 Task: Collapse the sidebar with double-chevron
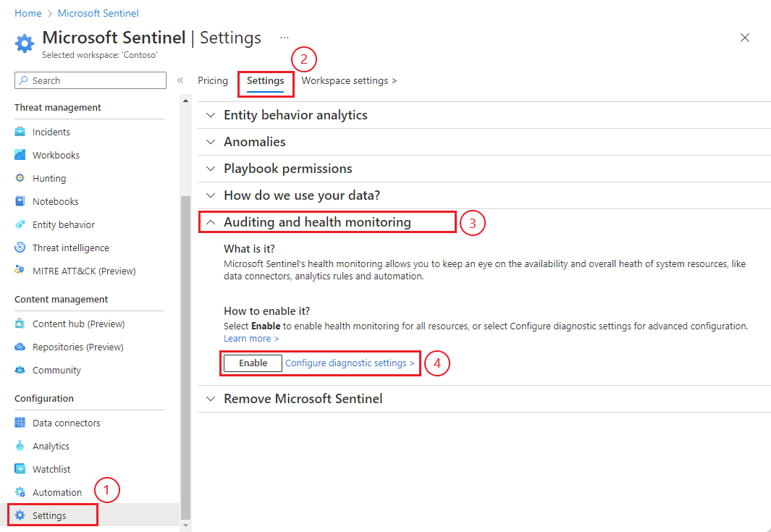point(180,80)
